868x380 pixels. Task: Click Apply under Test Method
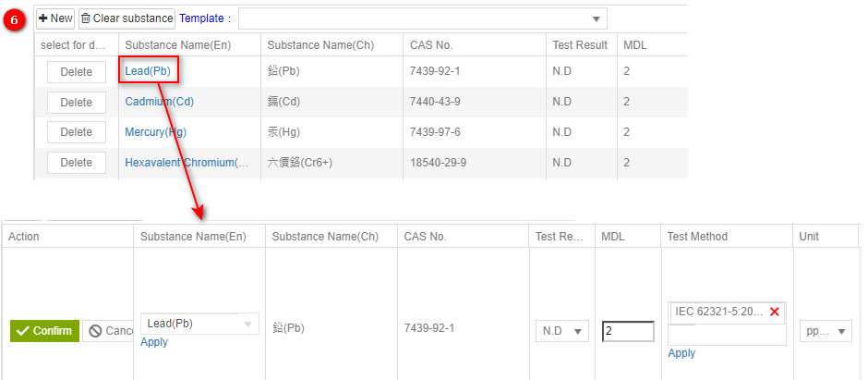(681, 353)
